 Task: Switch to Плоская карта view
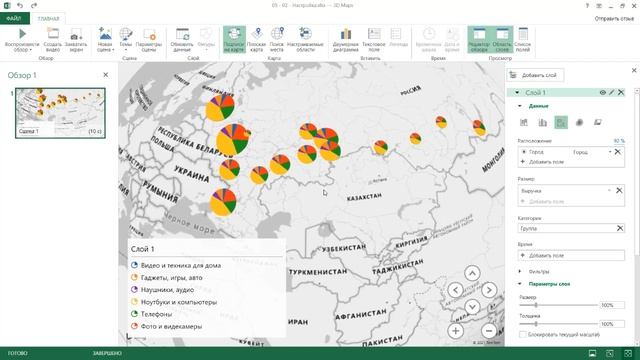pyautogui.click(x=256, y=40)
